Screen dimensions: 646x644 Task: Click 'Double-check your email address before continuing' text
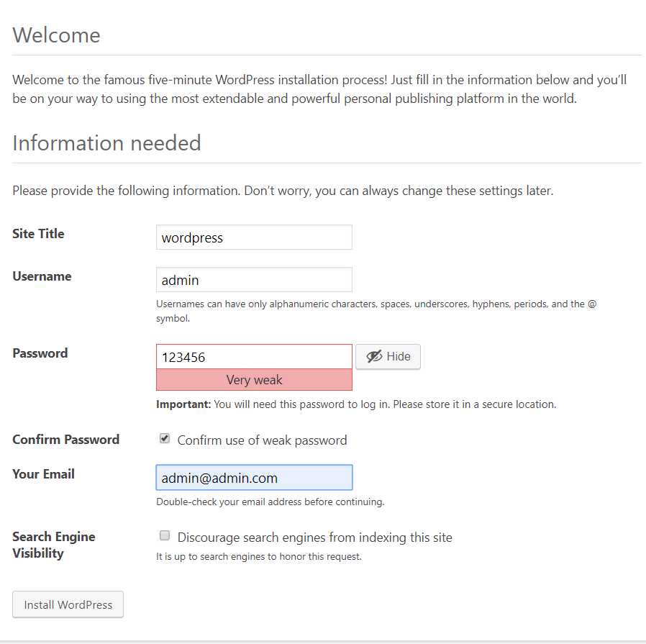pos(270,502)
